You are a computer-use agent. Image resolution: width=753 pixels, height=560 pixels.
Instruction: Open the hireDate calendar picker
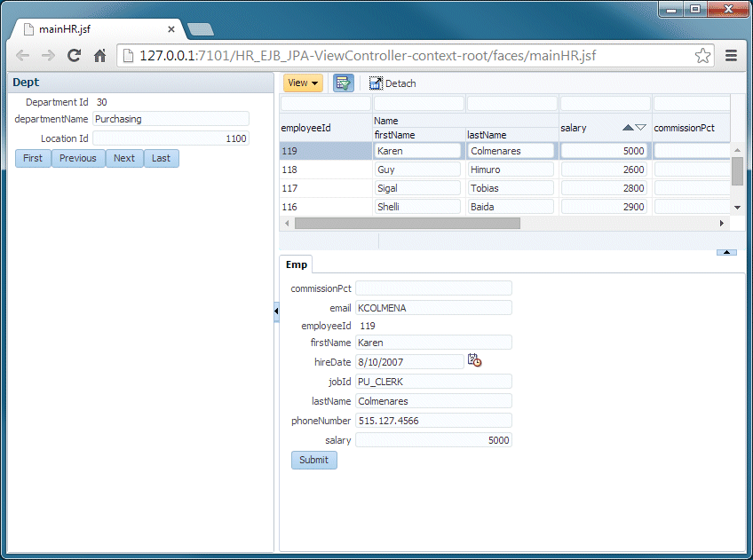[474, 360]
